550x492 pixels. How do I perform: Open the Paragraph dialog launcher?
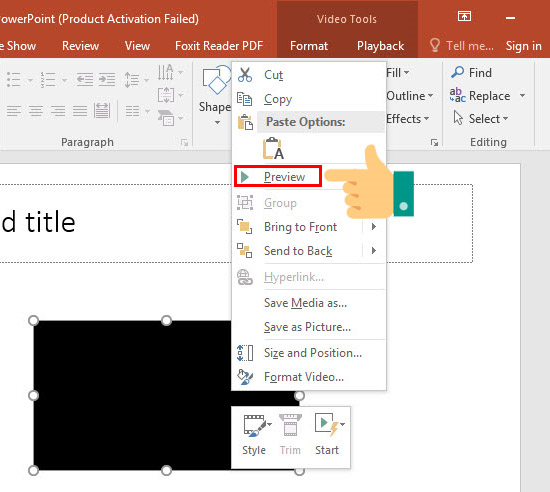click(x=185, y=142)
